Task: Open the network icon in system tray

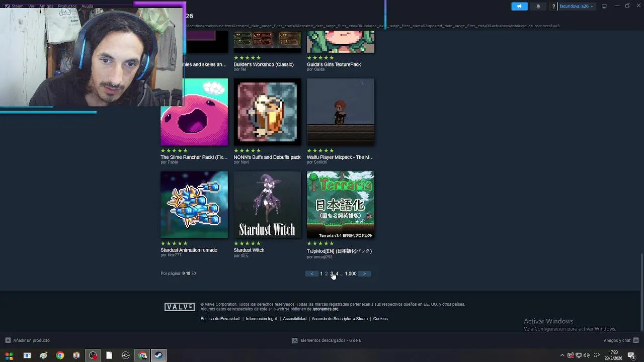Action: pos(579,355)
